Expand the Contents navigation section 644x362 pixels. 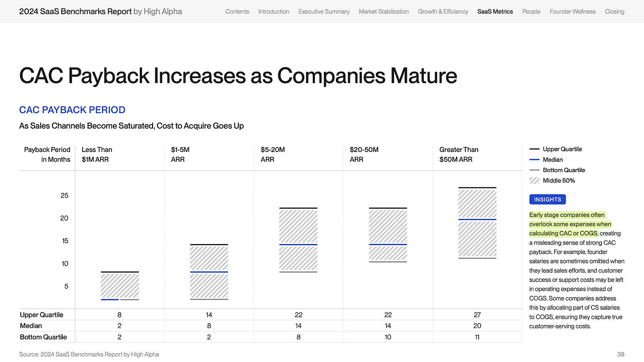(x=237, y=11)
